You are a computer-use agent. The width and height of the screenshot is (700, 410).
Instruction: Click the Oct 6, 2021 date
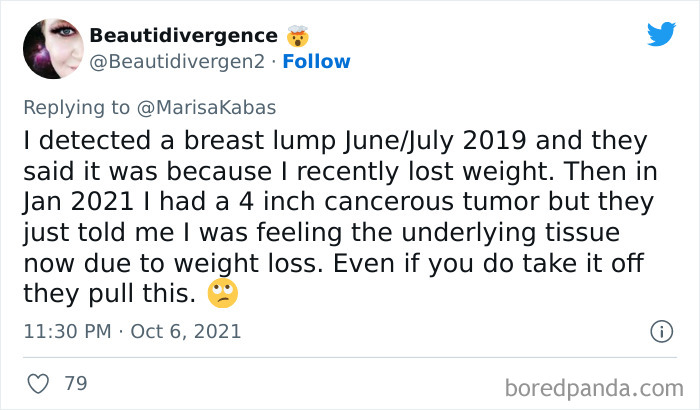(x=185, y=331)
